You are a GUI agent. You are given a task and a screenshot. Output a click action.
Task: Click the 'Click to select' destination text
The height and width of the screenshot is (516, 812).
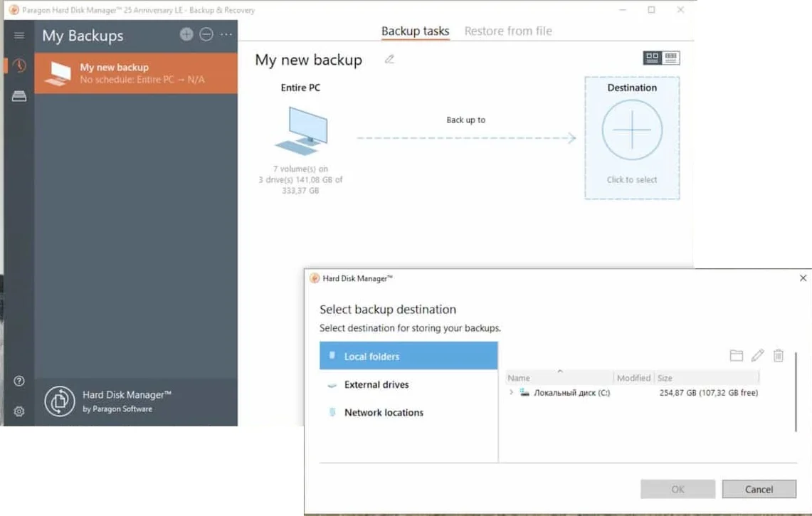(632, 180)
